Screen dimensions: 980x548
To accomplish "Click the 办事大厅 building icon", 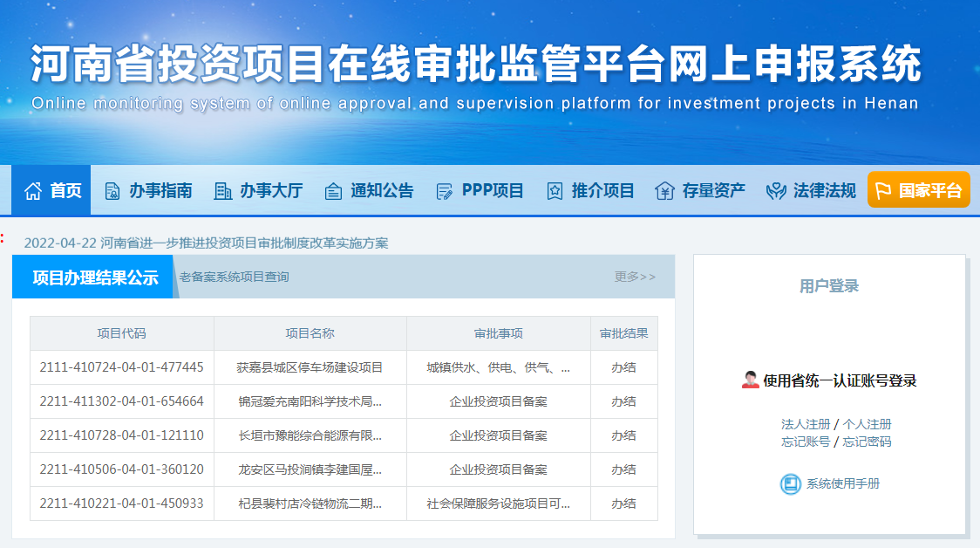I will (223, 190).
